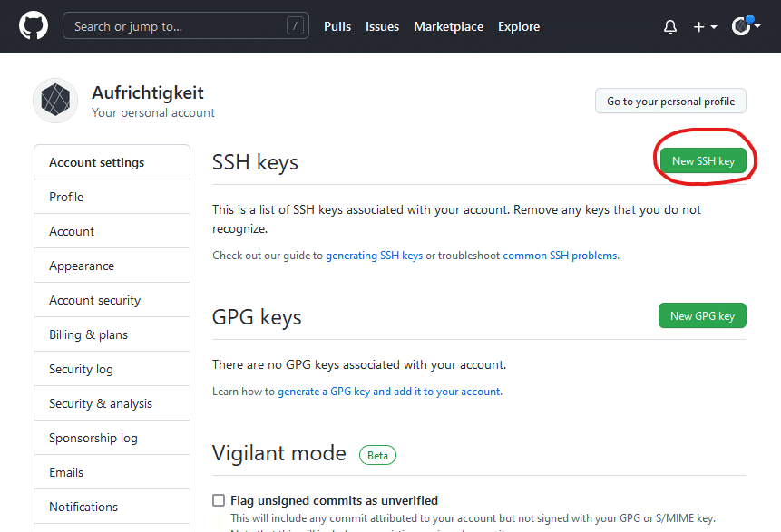Image resolution: width=781 pixels, height=532 pixels.
Task: Click the New SSH key button
Action: pyautogui.click(x=703, y=160)
